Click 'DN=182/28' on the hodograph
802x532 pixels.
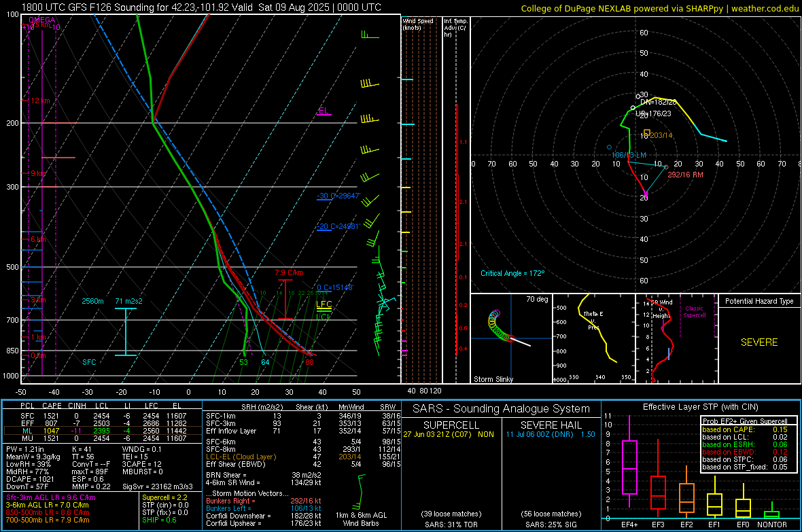tap(659, 102)
